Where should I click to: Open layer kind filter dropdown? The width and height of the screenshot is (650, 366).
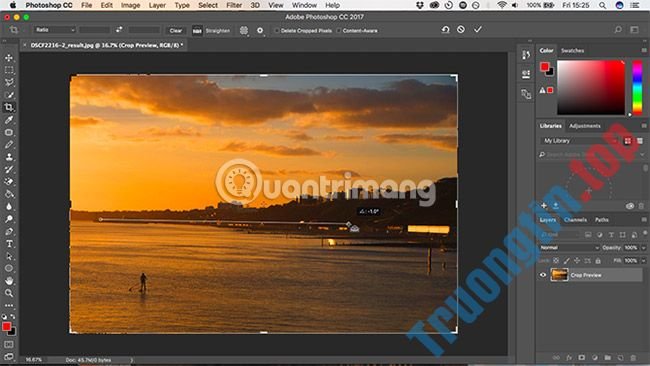click(559, 235)
